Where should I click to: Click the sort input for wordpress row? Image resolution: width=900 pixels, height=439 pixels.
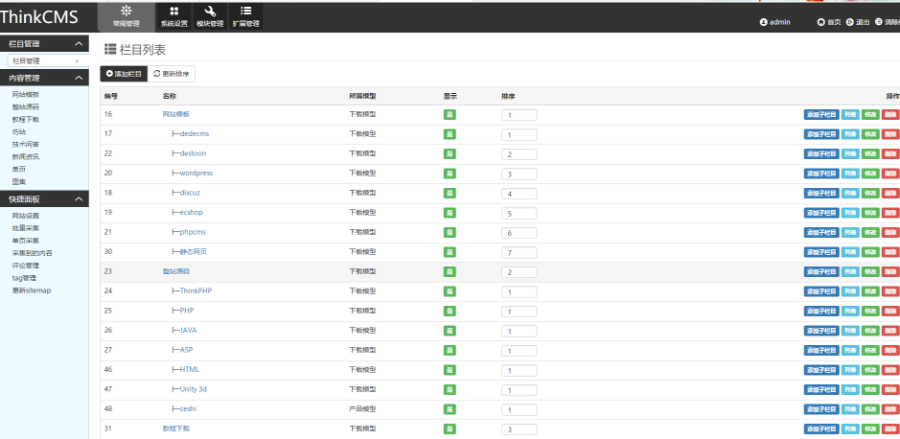click(x=519, y=174)
